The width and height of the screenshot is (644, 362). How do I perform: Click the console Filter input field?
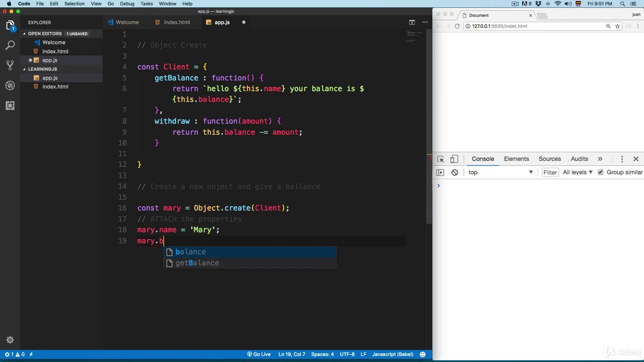[x=550, y=172]
